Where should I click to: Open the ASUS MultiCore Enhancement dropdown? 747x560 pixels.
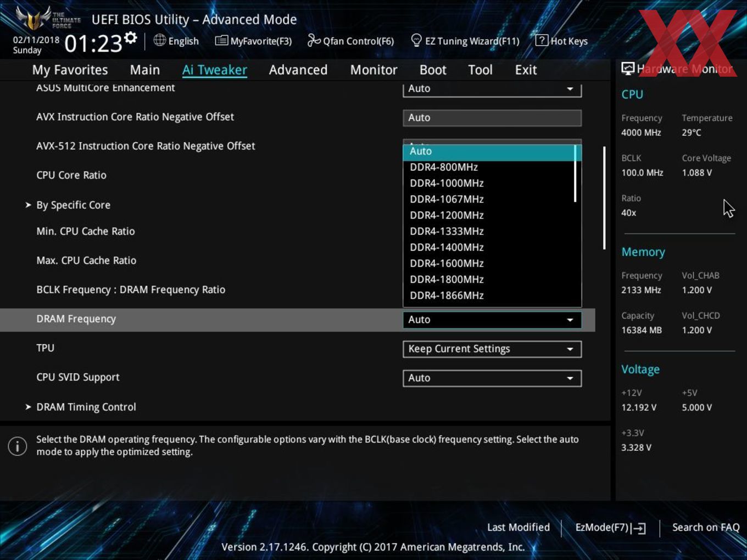tap(492, 89)
